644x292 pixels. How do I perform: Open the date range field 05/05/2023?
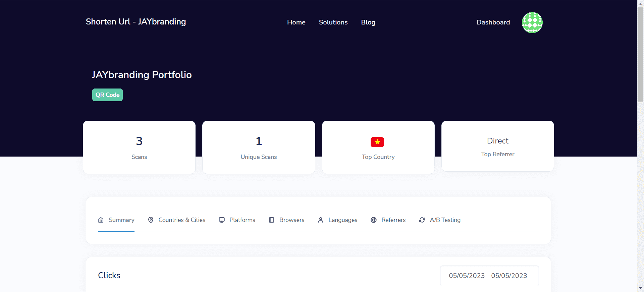tap(489, 276)
